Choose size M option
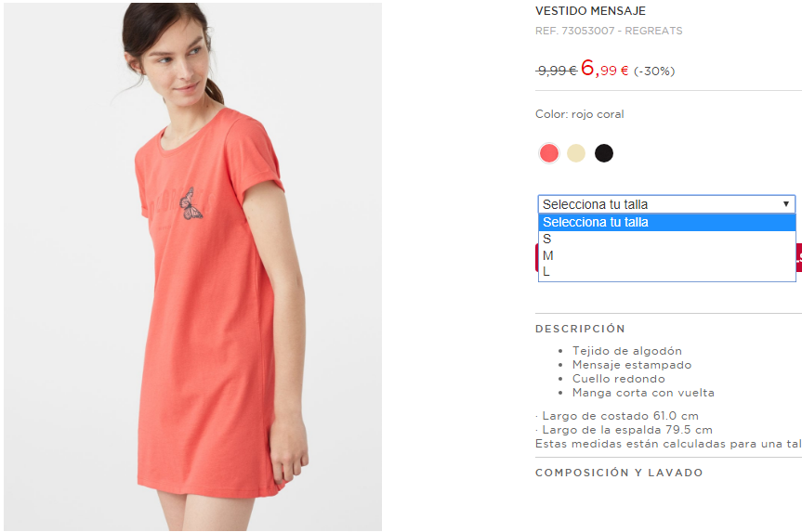The image size is (802, 532). (667, 255)
